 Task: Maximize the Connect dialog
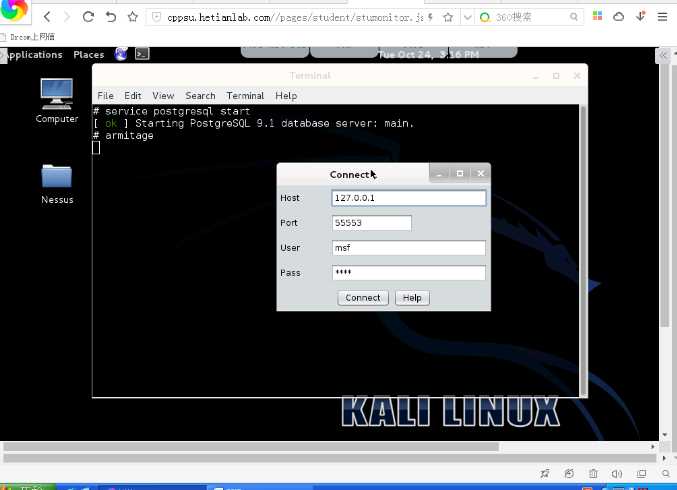[460, 174]
